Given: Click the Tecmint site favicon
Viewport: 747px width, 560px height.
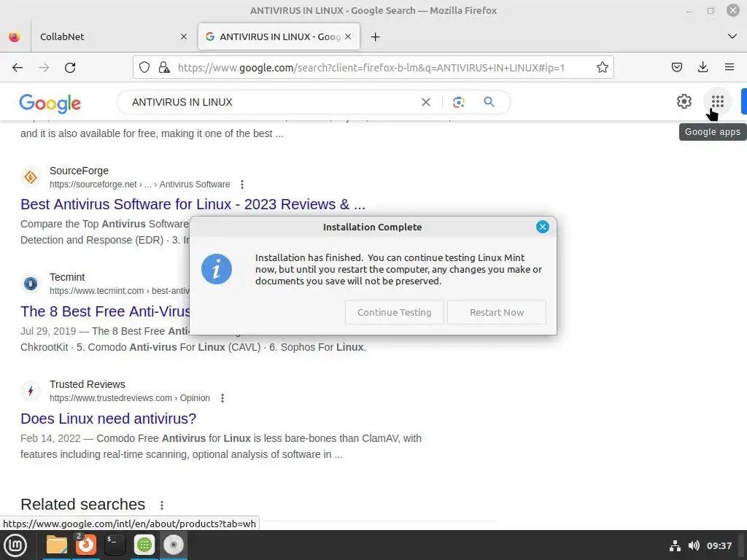Looking at the screenshot, I should 31,284.
